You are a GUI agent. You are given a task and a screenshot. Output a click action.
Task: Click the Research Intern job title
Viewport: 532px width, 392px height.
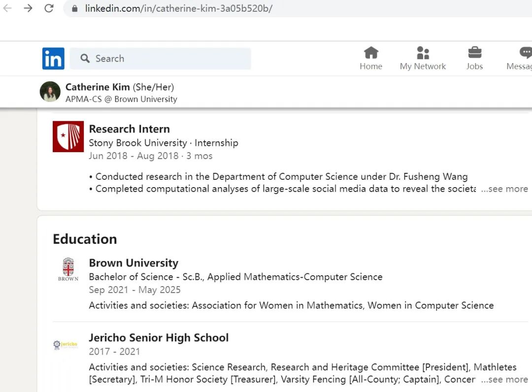129,129
